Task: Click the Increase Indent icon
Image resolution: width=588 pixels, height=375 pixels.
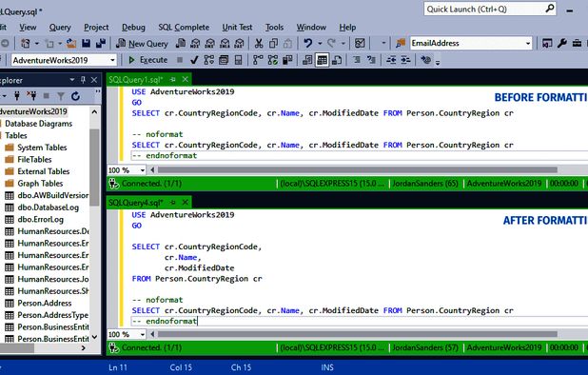Action: tap(405, 60)
